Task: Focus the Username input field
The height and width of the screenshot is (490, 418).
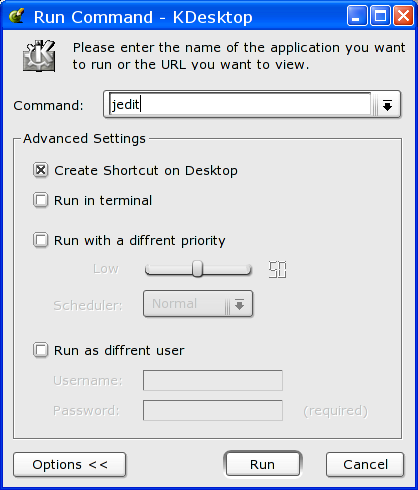Action: click(213, 380)
